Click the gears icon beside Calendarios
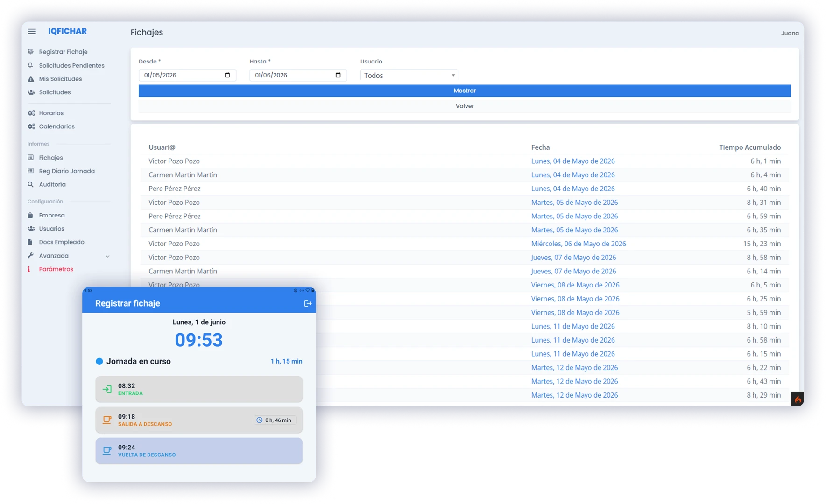 [31, 126]
